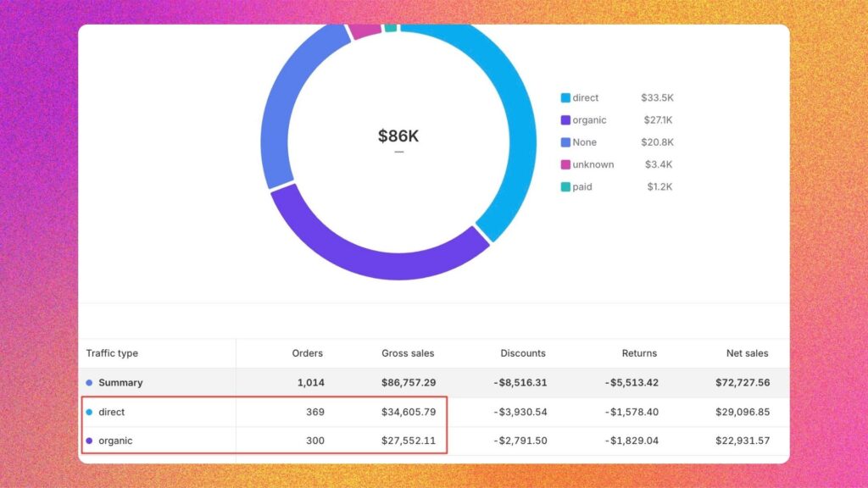This screenshot has width=868, height=488.
Task: Click the Discounts column header
Action: tap(523, 353)
